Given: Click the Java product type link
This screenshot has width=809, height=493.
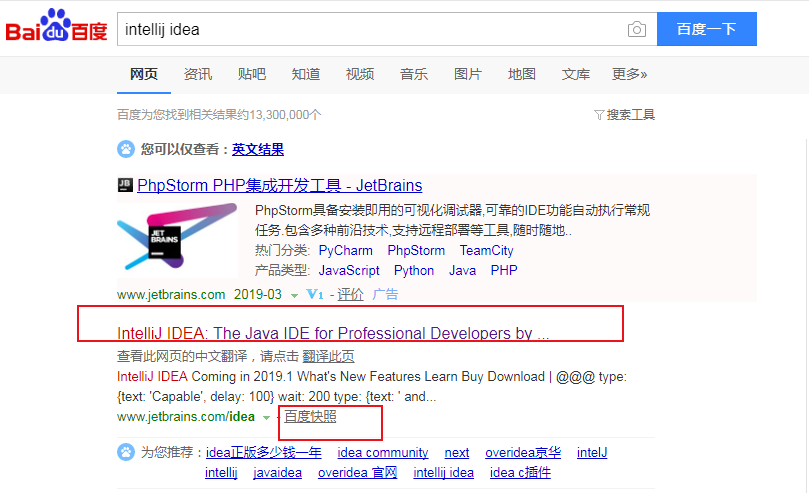Looking at the screenshot, I should [x=462, y=271].
